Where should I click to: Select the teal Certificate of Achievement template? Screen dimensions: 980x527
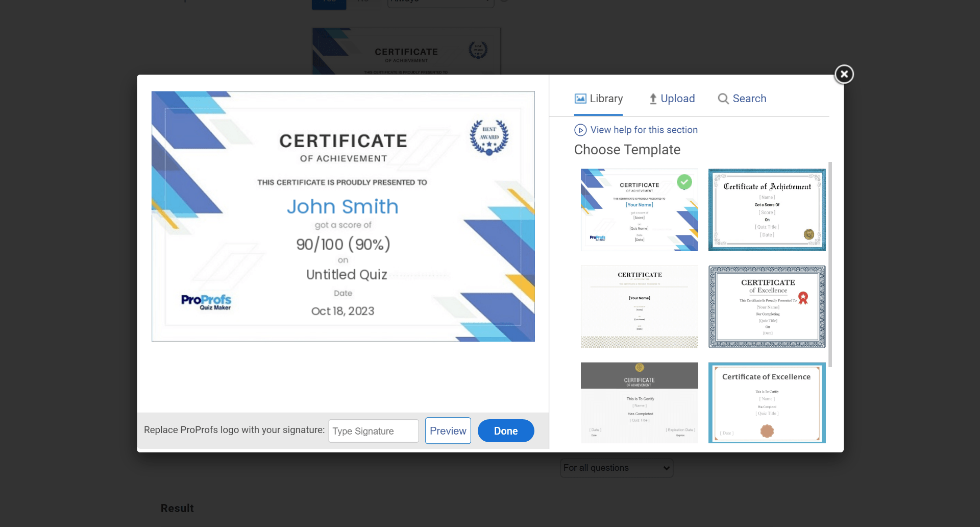(x=767, y=210)
